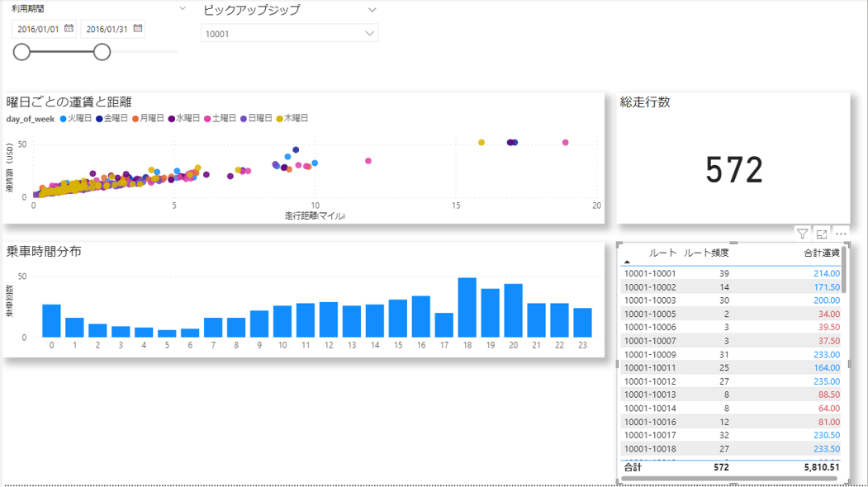Image resolution: width=868 pixels, height=487 pixels.
Task: Click the filter icon above the route table
Action: click(x=802, y=234)
